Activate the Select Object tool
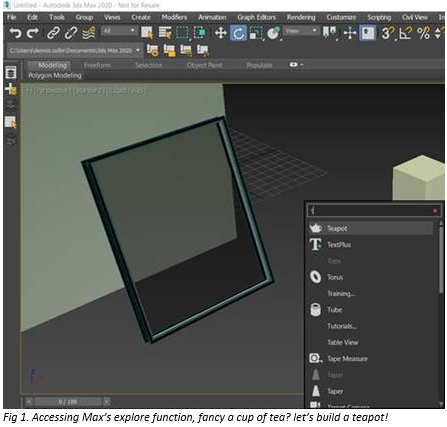Image resolution: width=447 pixels, height=427 pixels. click(147, 33)
